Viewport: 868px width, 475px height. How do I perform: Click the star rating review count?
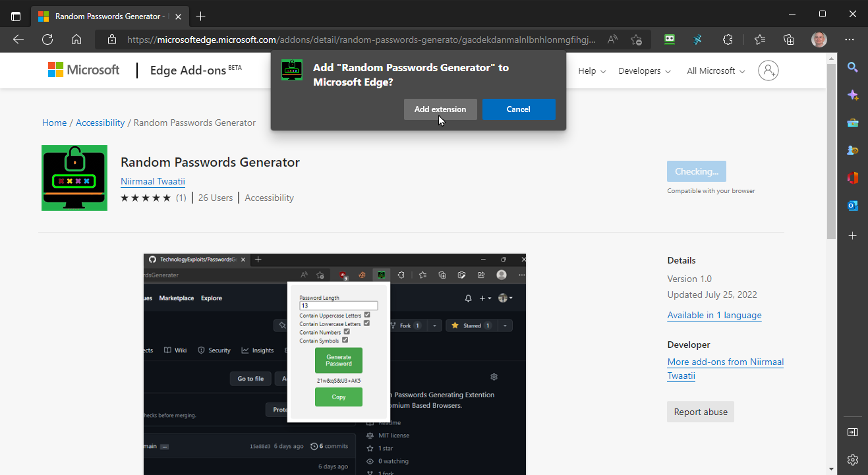181,198
